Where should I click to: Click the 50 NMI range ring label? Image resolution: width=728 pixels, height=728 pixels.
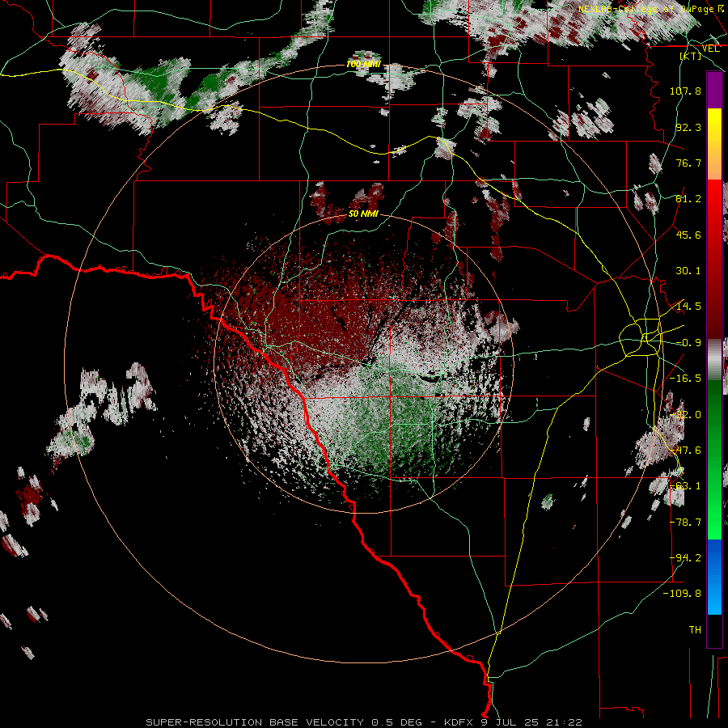[363, 214]
